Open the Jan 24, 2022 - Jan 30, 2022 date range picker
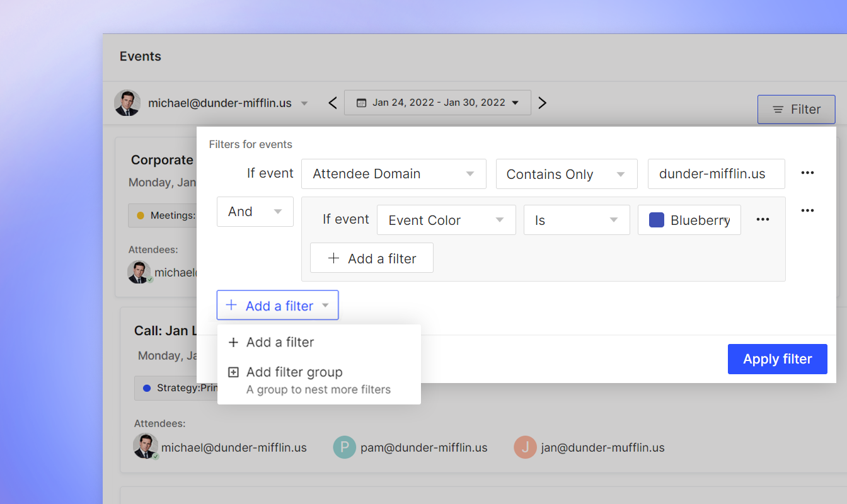The image size is (847, 504). (x=437, y=103)
